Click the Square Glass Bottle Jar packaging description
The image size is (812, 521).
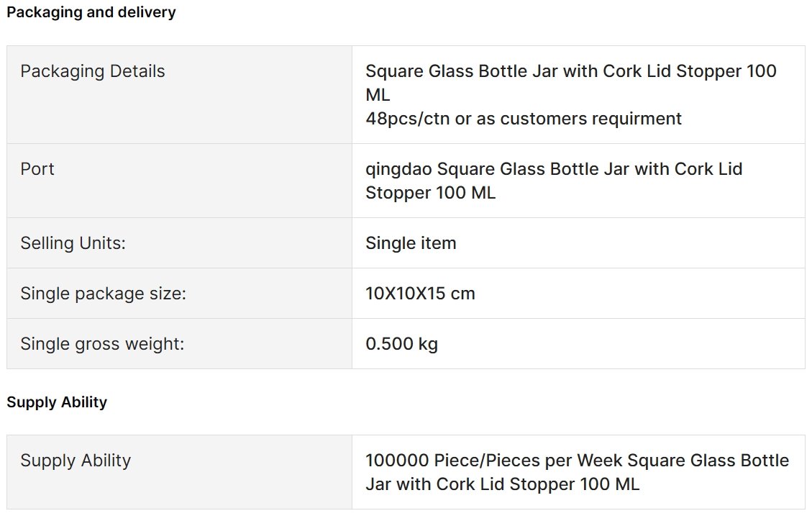point(570,83)
